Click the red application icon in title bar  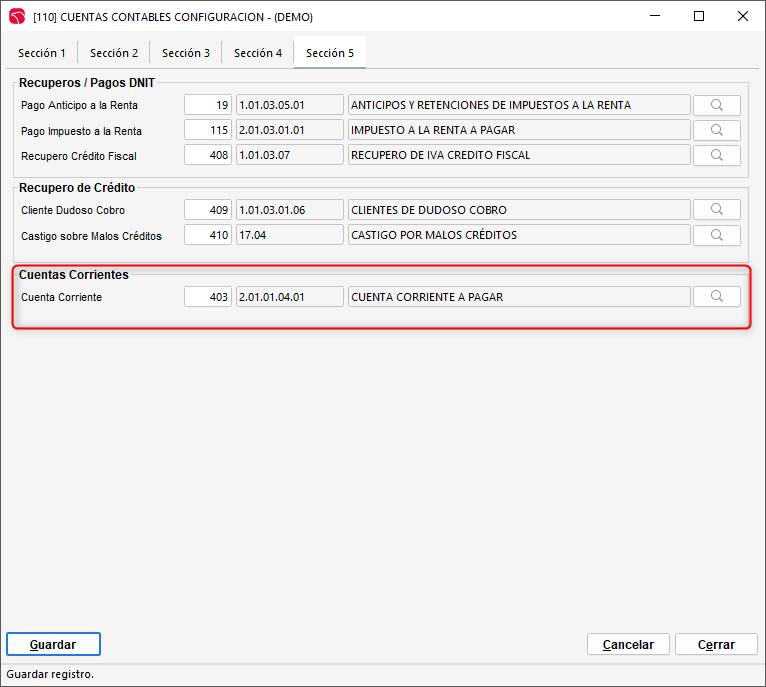tap(17, 16)
